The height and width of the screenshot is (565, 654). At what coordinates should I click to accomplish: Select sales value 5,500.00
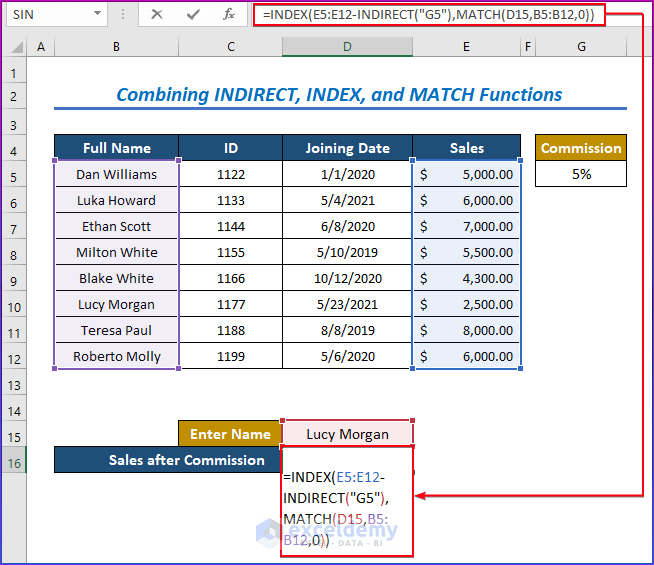click(x=466, y=252)
